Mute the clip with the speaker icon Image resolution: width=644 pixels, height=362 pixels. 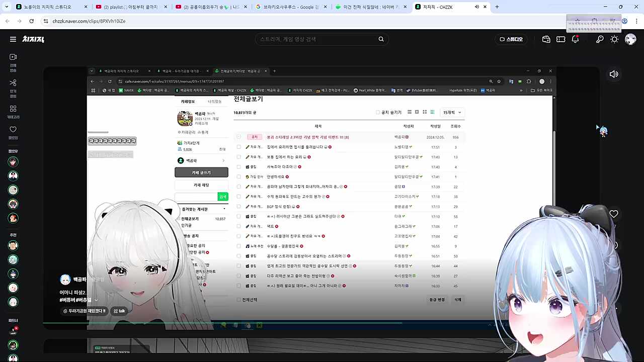[614, 74]
